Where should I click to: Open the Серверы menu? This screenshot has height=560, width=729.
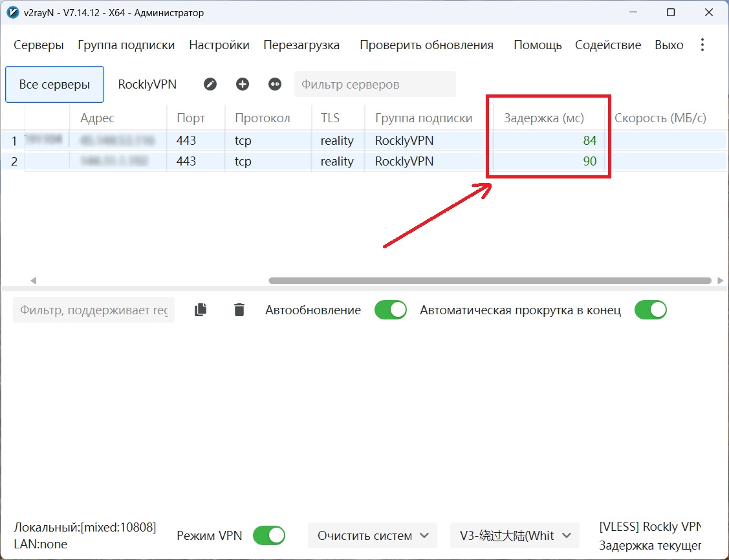tap(39, 45)
